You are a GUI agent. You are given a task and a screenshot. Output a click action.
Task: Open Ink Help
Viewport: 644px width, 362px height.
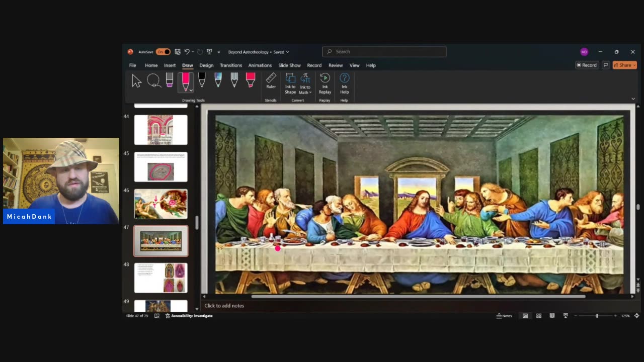(x=344, y=83)
